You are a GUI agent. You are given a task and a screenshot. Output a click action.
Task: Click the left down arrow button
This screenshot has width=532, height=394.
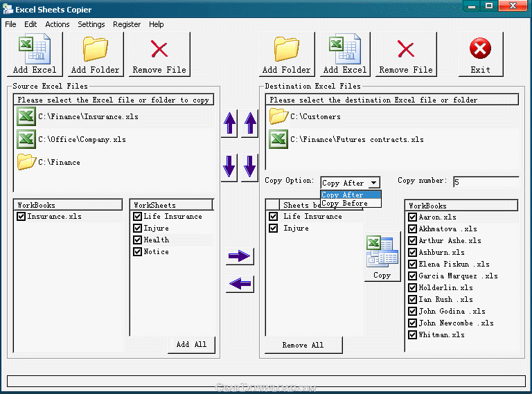point(229,167)
